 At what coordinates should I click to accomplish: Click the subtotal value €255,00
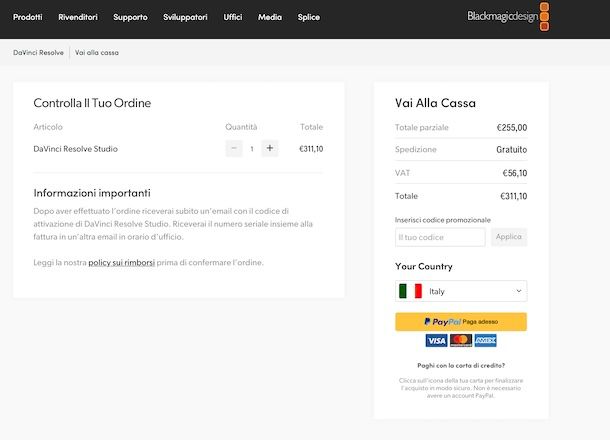point(512,128)
